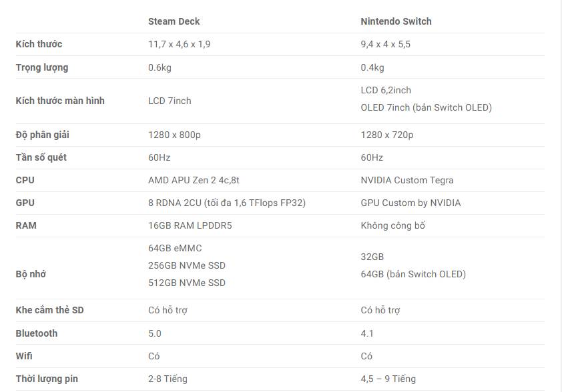Screen dimensions: 562x392
Task: Click the Nintendo Switch column header
Action: click(x=396, y=21)
